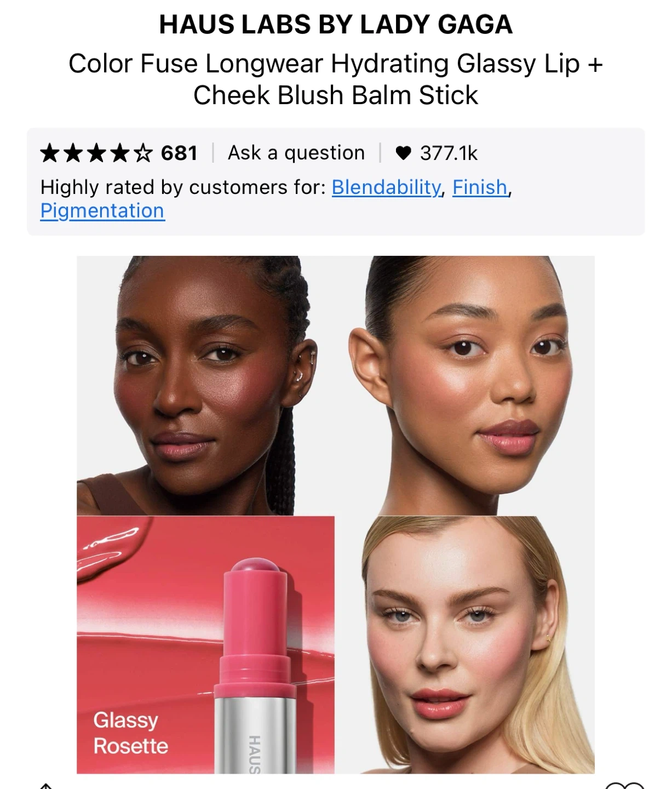Tap the Highly rated by customers text
The width and height of the screenshot is (672, 789).
pos(183,187)
